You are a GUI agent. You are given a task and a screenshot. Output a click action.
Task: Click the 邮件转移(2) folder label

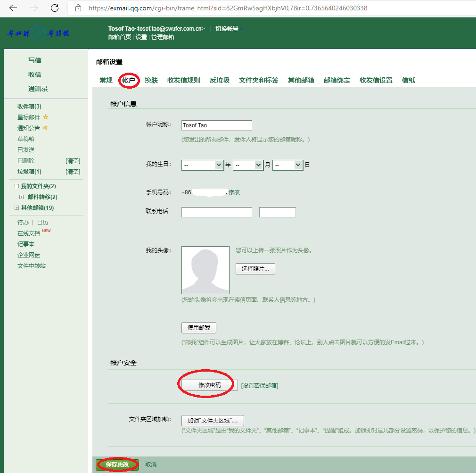[42, 197]
